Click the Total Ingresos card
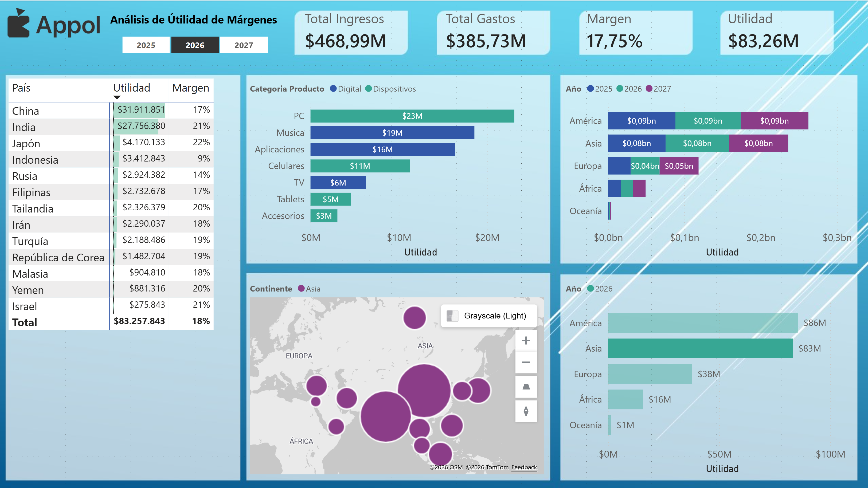The height and width of the screenshot is (488, 868). click(x=351, y=32)
